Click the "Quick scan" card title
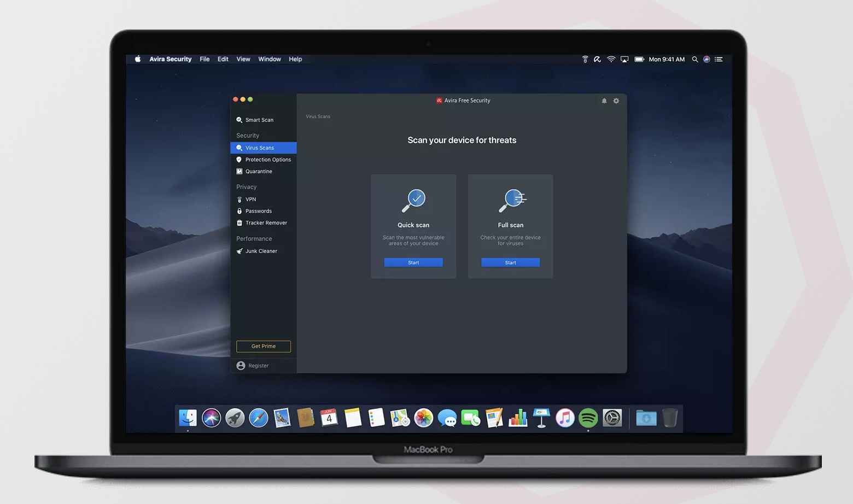 click(x=413, y=225)
